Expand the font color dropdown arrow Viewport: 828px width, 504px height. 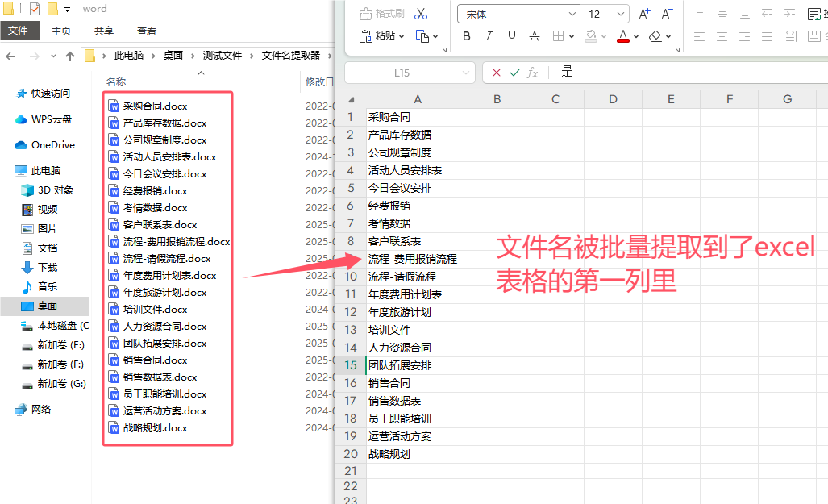[636, 36]
